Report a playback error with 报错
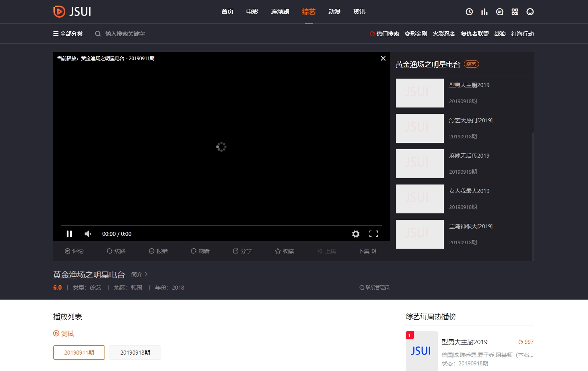The height and width of the screenshot is (371, 588). click(158, 251)
